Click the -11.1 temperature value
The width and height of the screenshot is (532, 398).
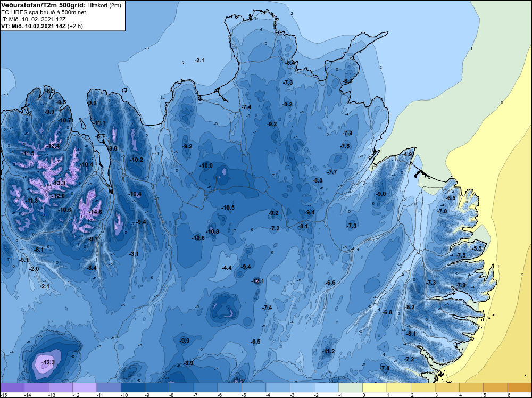(x=99, y=123)
